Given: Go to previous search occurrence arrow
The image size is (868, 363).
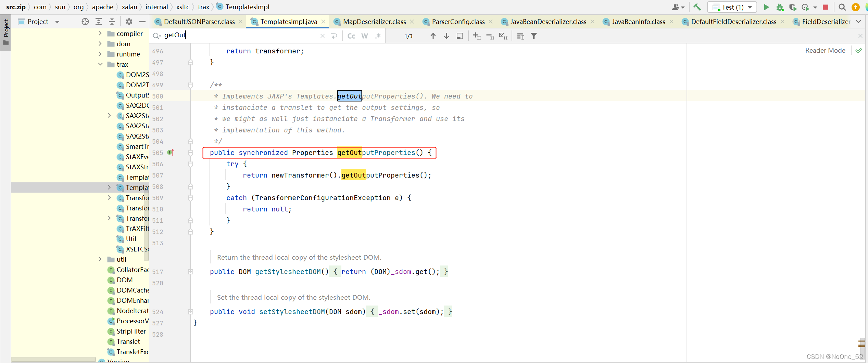Looking at the screenshot, I should [433, 36].
